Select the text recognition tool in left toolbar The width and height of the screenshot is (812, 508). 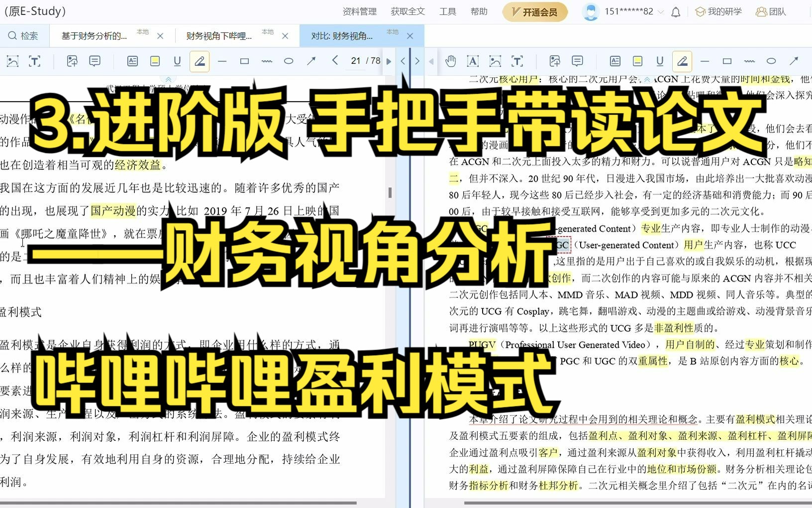click(x=34, y=61)
